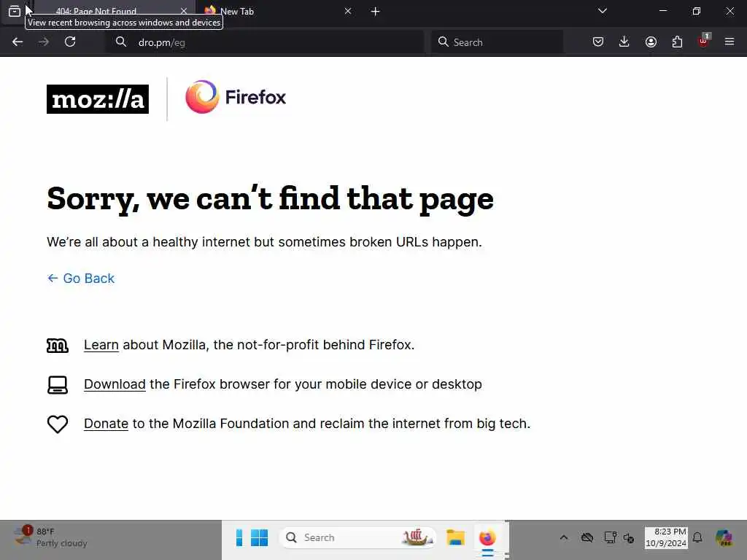Click the muted volume tray icon
Viewport: 747px width, 560px height.
(x=629, y=538)
